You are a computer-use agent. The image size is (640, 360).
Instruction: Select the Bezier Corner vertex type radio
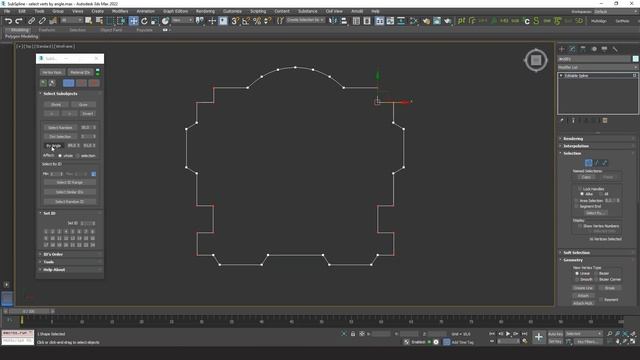coord(596,280)
